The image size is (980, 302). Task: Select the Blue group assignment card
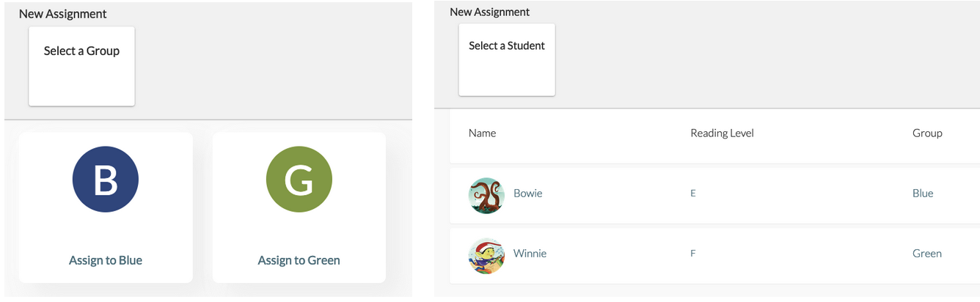tap(106, 207)
